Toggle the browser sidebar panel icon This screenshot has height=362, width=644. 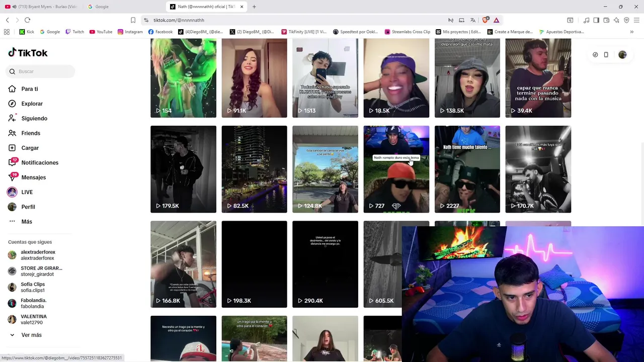click(596, 20)
